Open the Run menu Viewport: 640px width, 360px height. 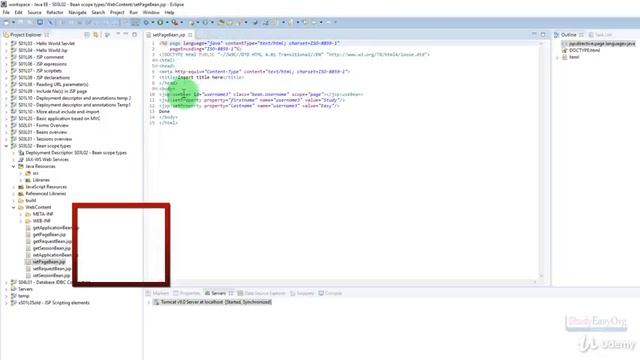(133, 12)
